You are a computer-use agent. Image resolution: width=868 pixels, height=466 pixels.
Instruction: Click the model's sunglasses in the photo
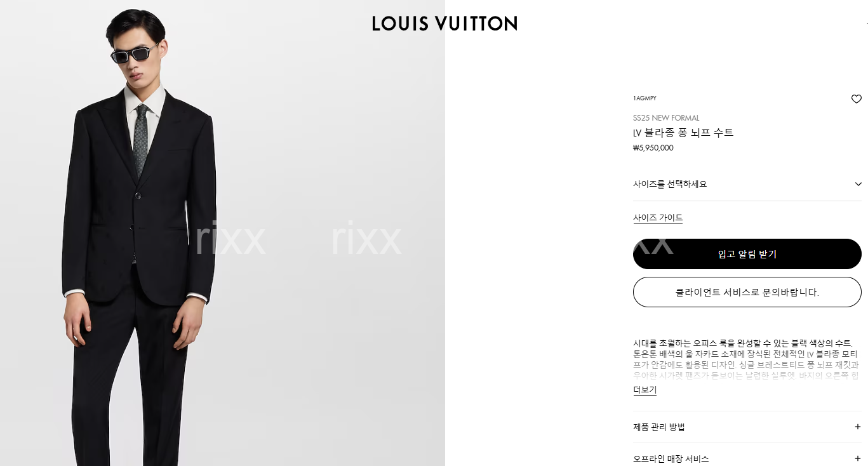133,54
